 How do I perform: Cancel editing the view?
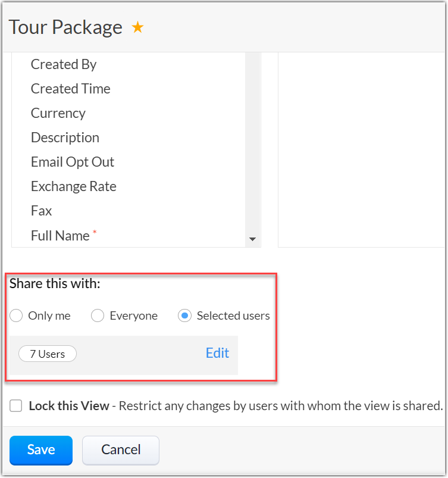click(x=121, y=450)
